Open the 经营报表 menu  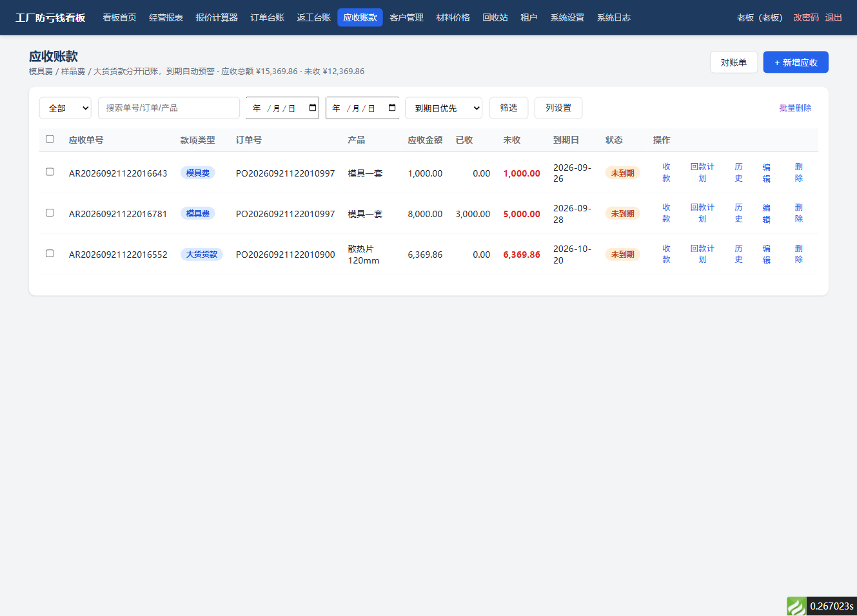click(x=166, y=17)
